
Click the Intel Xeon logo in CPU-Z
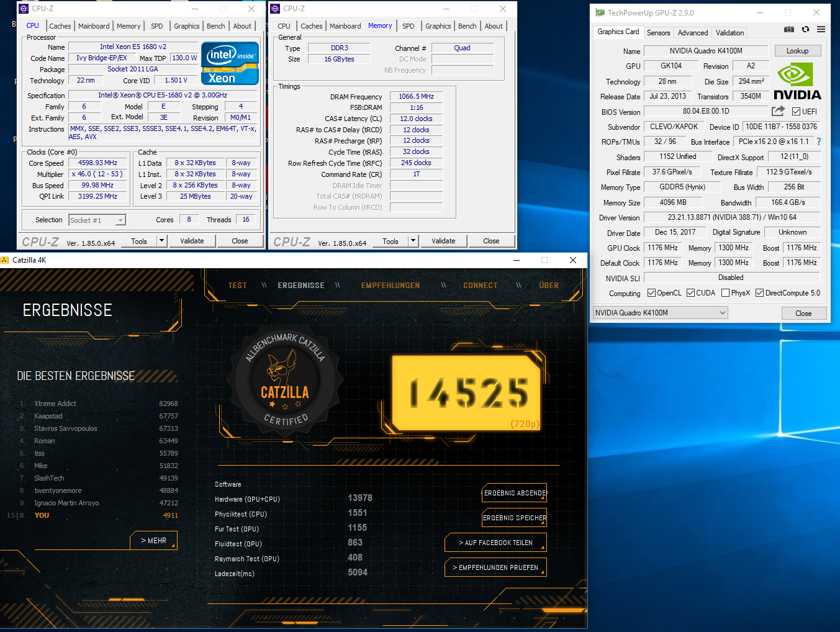[x=230, y=63]
